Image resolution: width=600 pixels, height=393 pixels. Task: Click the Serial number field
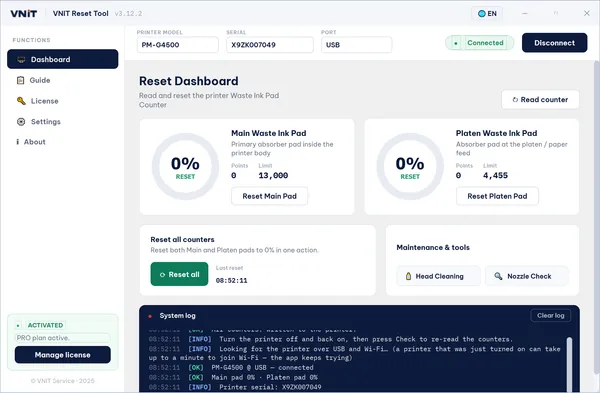point(270,45)
